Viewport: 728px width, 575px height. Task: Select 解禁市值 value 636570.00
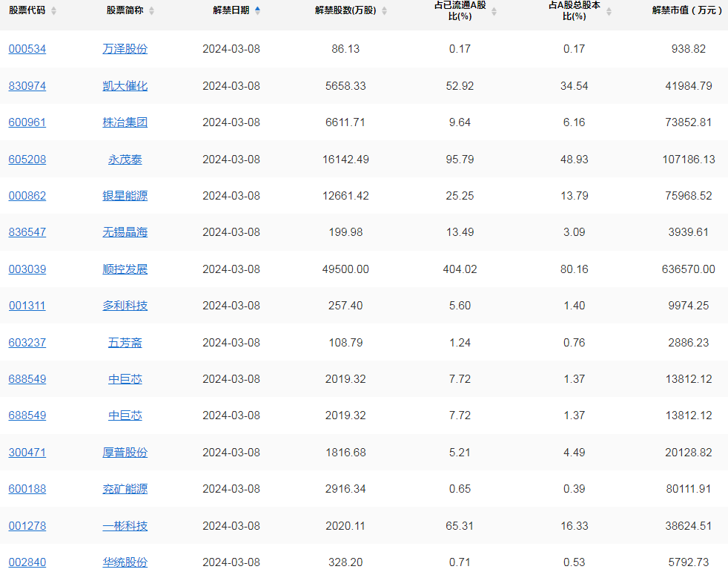coord(689,269)
